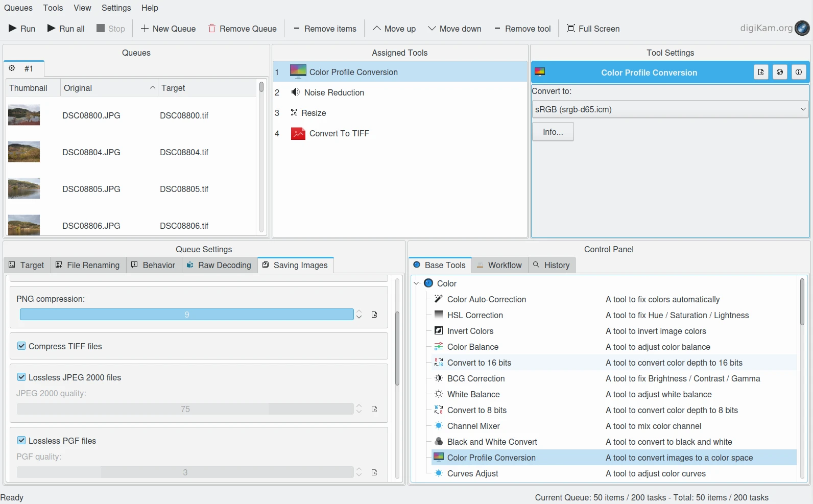Click the Invert Colors tool icon
813x504 pixels.
click(x=439, y=331)
